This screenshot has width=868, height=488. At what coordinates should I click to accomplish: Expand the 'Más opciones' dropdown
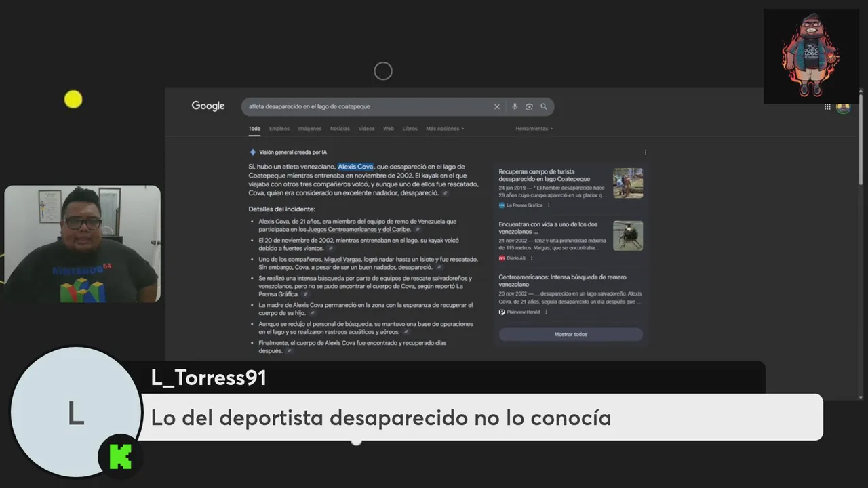click(x=445, y=129)
